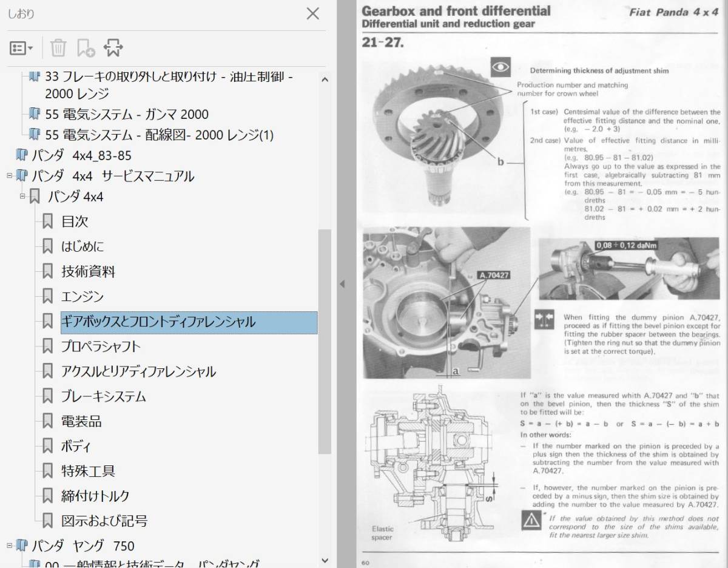Go to the 電装品 bookmark
The height and width of the screenshot is (568, 728).
pos(81,421)
